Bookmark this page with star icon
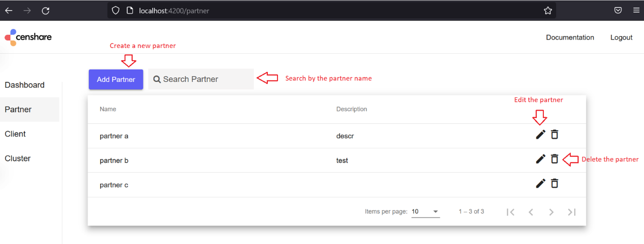The image size is (644, 244). click(548, 10)
